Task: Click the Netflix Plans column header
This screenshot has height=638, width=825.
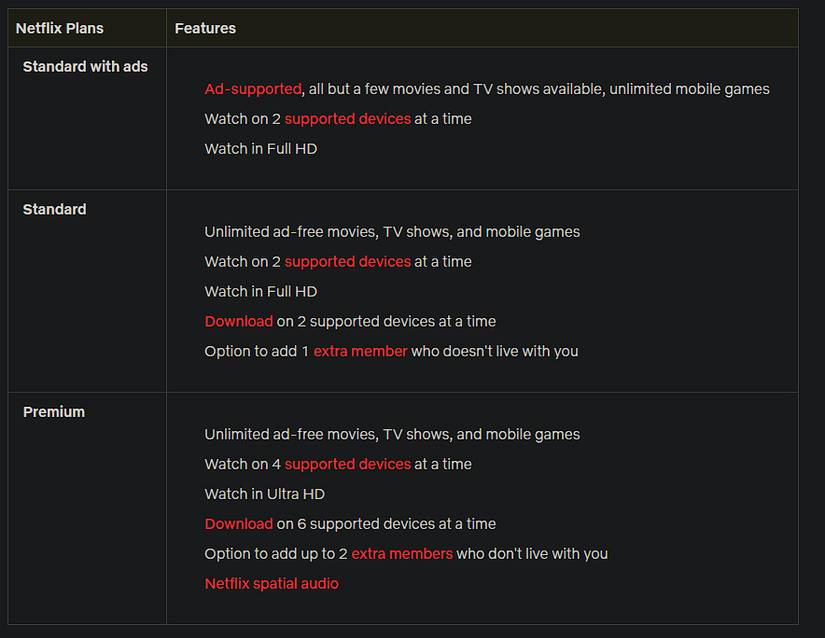Action: [60, 28]
